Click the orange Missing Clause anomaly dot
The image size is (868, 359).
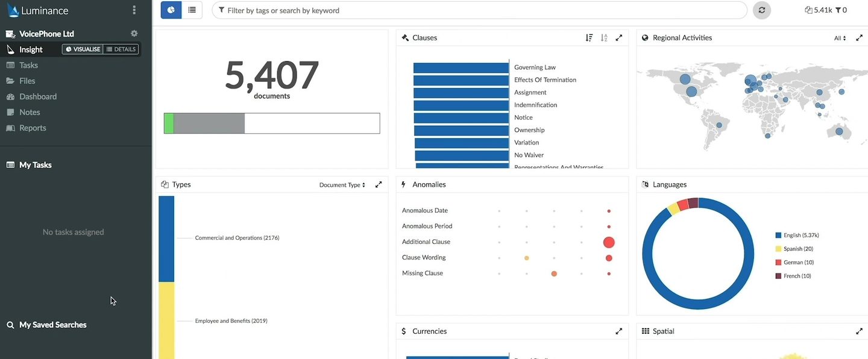[x=554, y=273]
